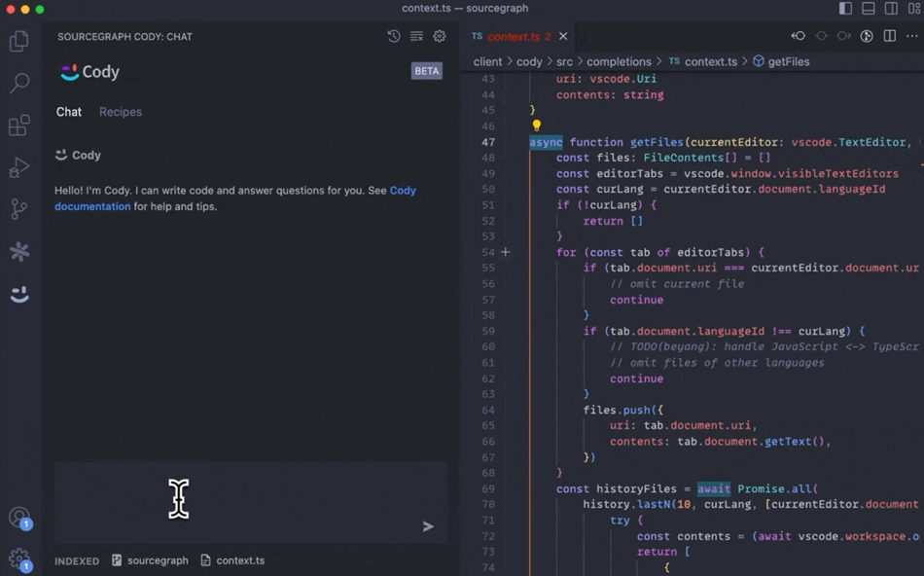Send the chat message with arrow button
This screenshot has height=576, width=924.
click(428, 526)
